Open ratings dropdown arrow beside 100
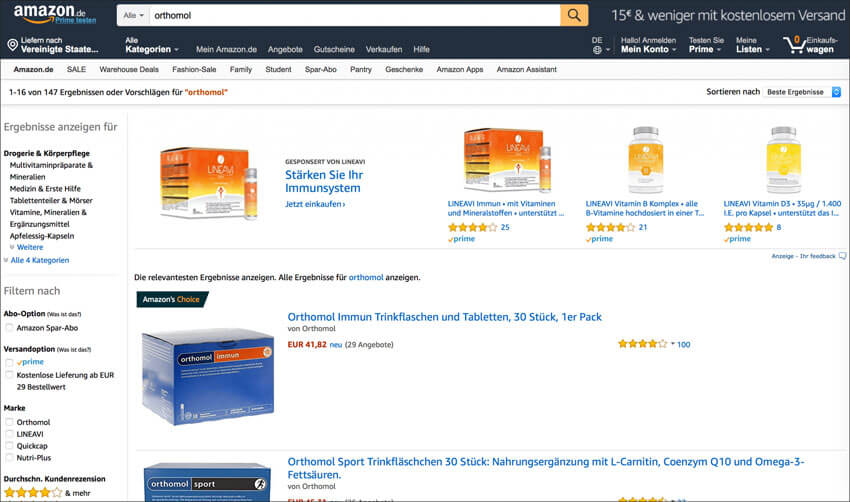850x502 pixels. point(673,344)
